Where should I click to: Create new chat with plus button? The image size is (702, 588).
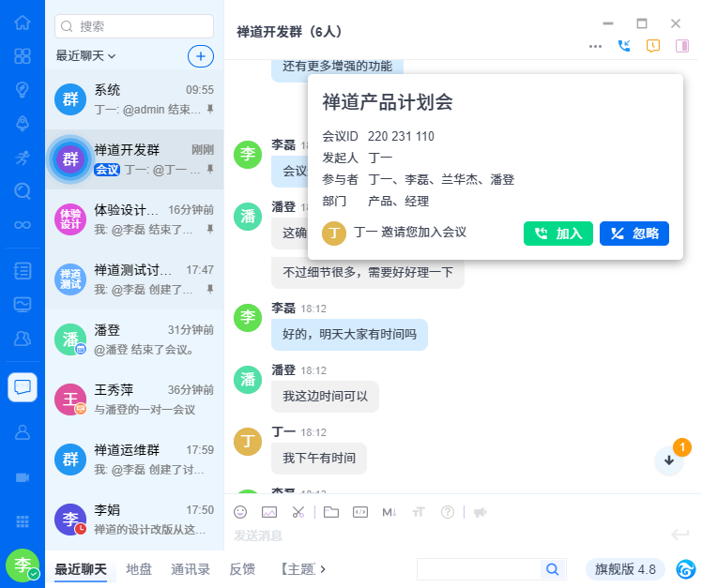click(201, 56)
